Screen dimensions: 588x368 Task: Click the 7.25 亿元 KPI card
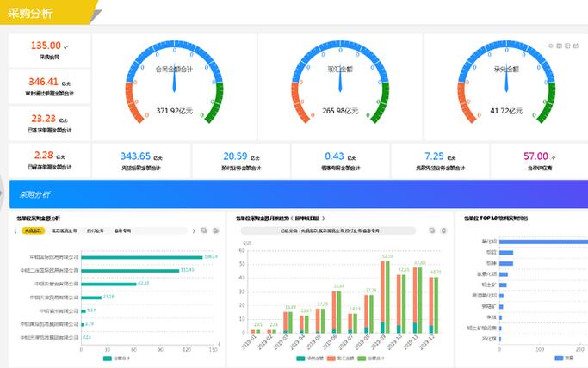click(x=440, y=161)
